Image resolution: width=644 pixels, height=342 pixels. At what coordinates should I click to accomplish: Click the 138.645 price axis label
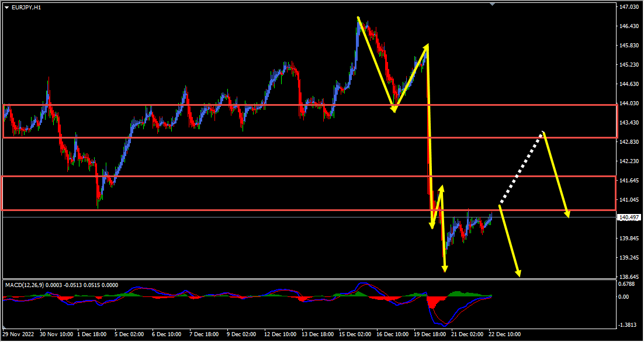pos(628,277)
